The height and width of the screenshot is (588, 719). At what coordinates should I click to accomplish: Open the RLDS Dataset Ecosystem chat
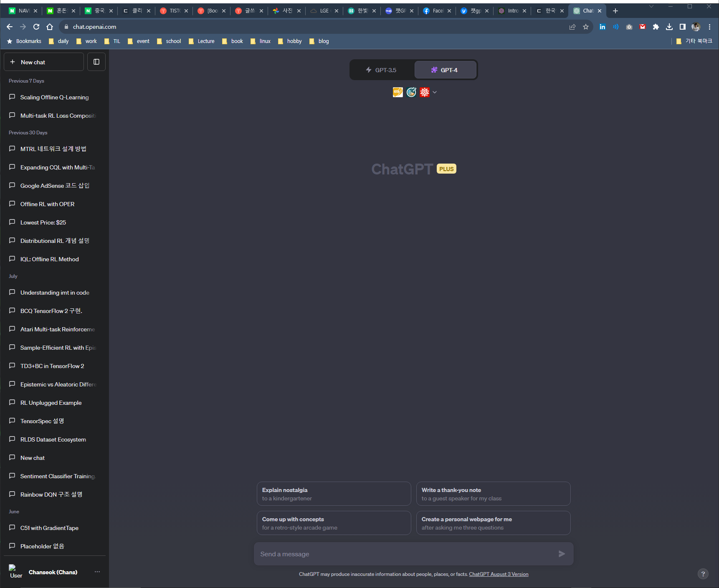coord(55,439)
